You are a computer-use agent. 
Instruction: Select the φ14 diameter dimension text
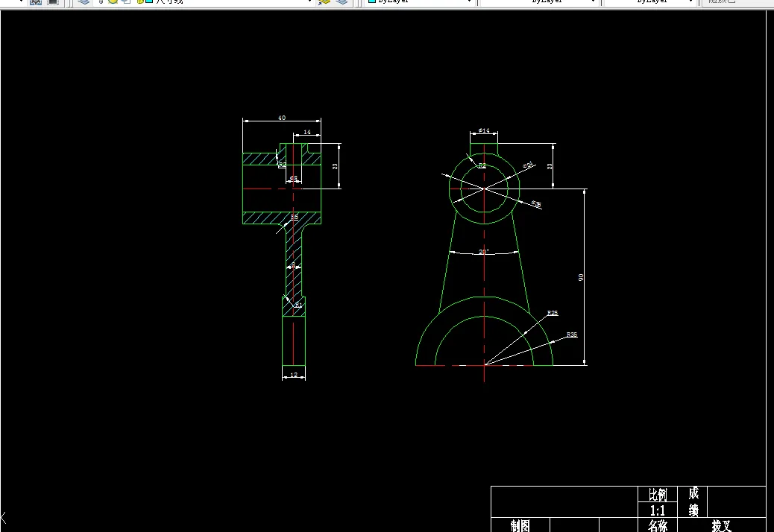[484, 130]
